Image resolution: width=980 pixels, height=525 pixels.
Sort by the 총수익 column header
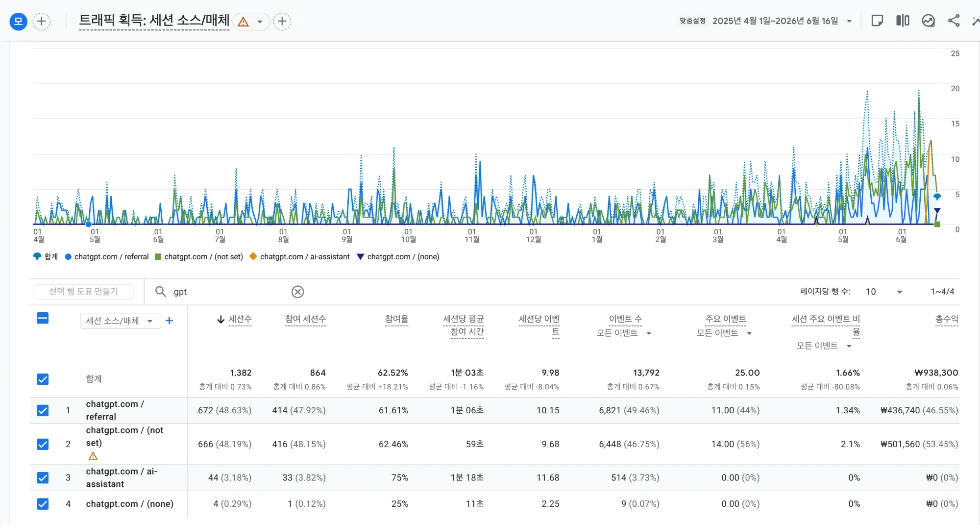pos(946,319)
